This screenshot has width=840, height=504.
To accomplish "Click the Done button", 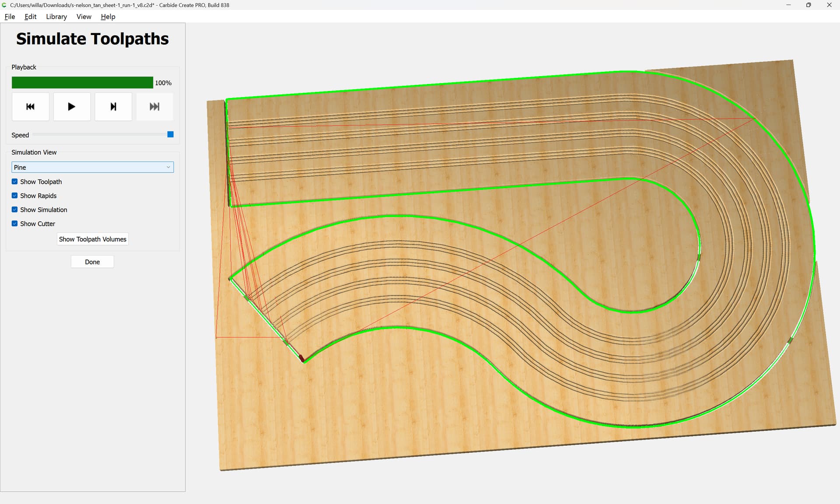I will [x=92, y=262].
